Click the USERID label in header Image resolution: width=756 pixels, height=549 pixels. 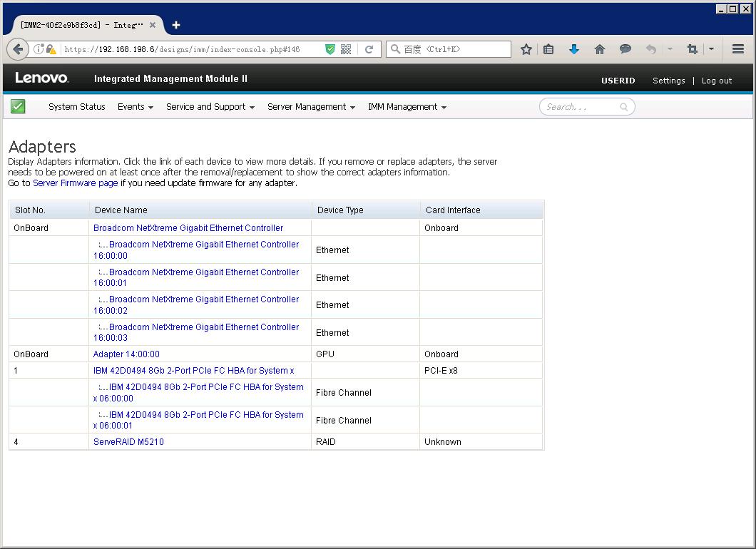618,81
